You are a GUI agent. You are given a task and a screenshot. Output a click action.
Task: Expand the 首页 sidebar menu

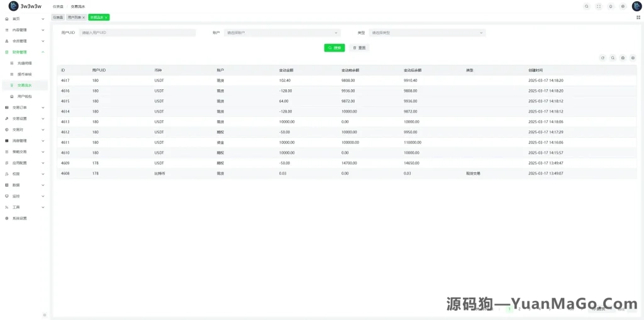coord(25,19)
